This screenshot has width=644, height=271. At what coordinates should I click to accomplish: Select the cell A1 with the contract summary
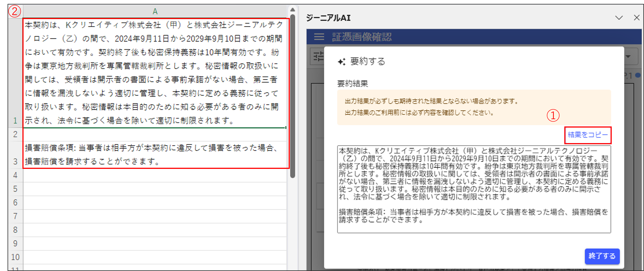[155, 72]
